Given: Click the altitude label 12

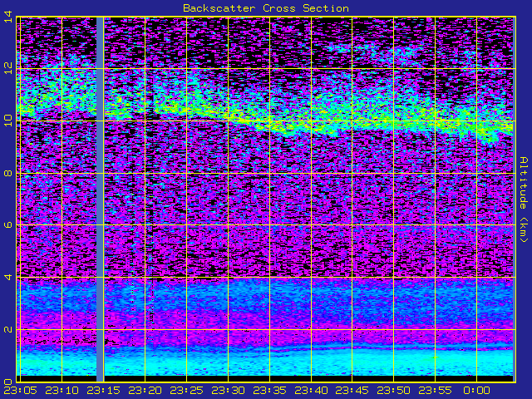Looking at the screenshot, I should click(8, 68).
